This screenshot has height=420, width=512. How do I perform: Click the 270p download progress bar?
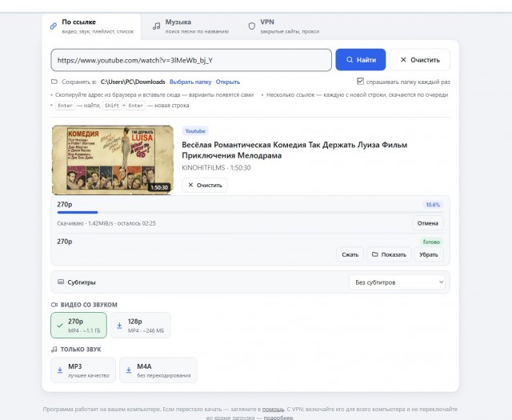(250, 212)
